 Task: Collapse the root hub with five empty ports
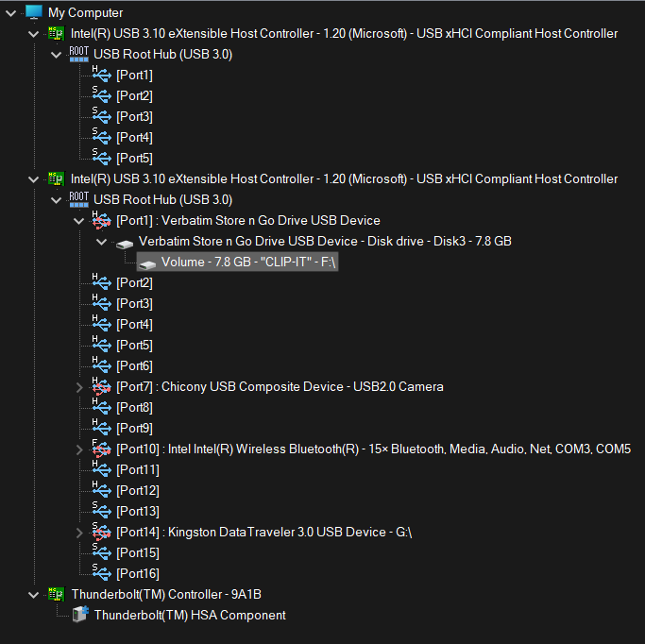point(56,55)
